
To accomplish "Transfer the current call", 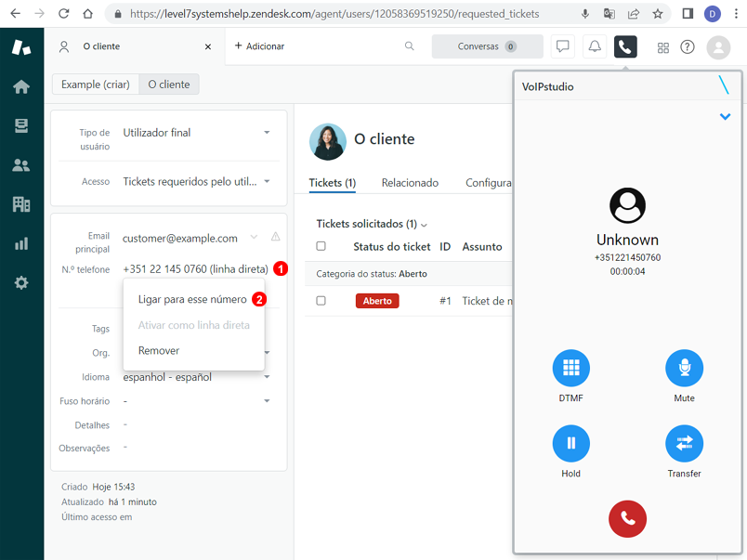I will coord(684,443).
